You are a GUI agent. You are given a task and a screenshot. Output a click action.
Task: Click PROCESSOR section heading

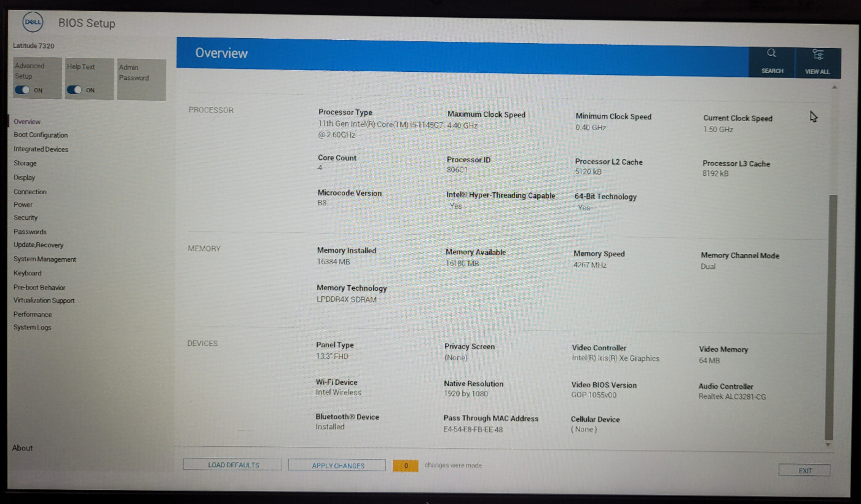point(211,110)
